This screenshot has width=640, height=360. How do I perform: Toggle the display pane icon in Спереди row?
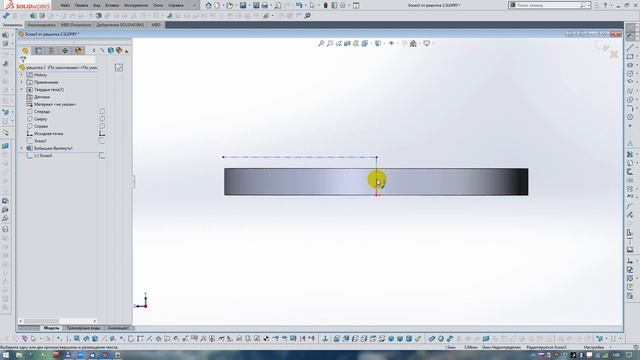pos(102,111)
